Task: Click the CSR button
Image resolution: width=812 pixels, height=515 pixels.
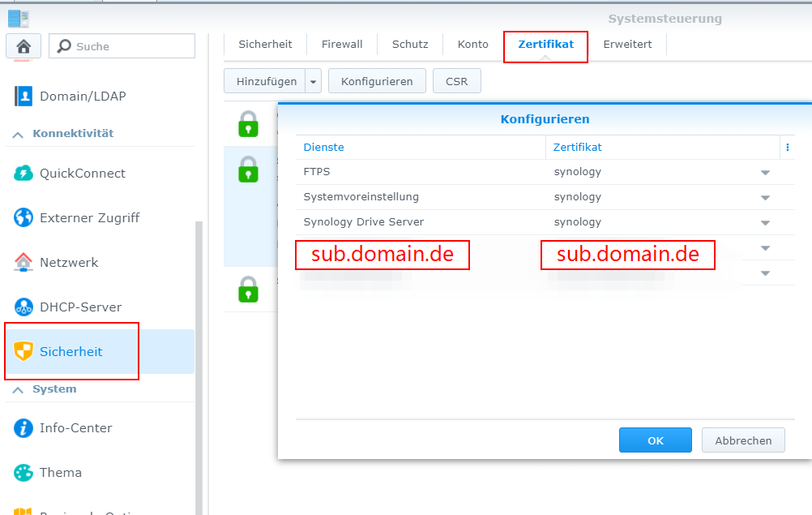Action: click(455, 80)
